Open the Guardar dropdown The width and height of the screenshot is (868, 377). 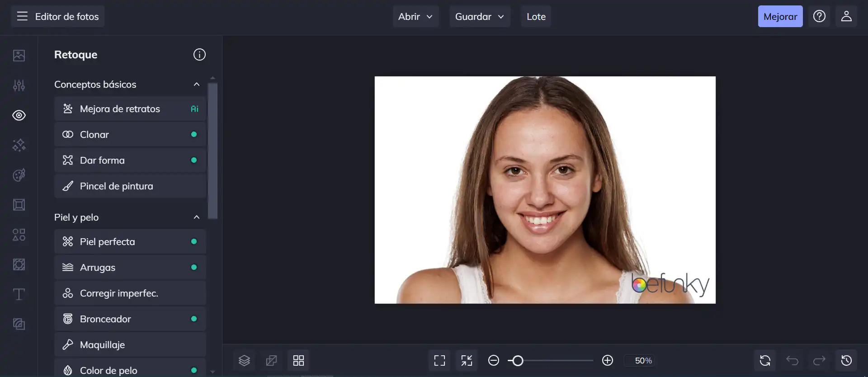click(480, 17)
